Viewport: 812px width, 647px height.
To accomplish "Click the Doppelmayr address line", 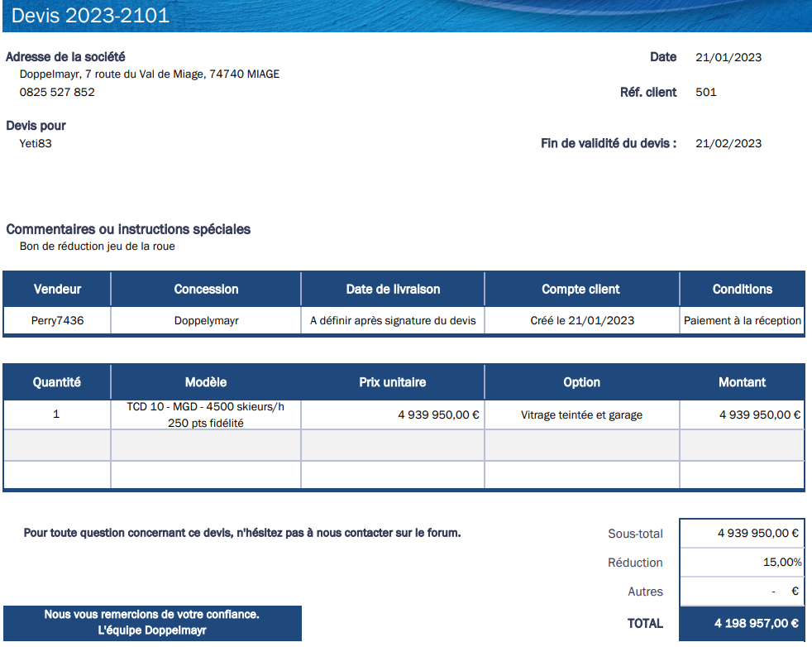I will tap(149, 74).
